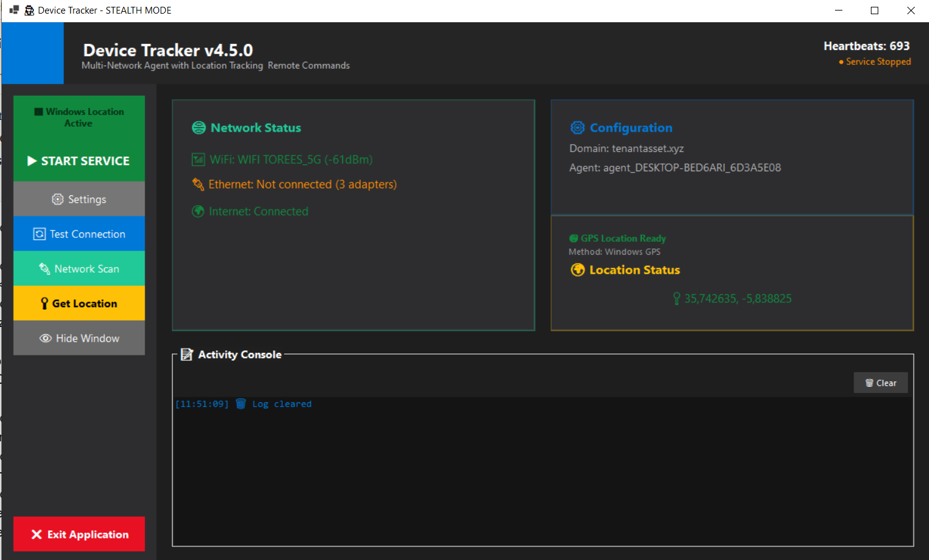Select the Ethernet adapters icon
Image resolution: width=929 pixels, height=560 pixels.
(x=198, y=184)
